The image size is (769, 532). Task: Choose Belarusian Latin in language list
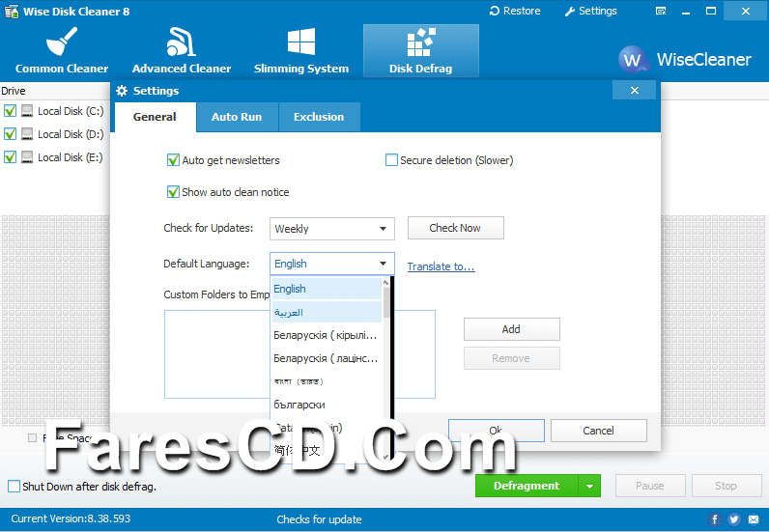click(327, 358)
